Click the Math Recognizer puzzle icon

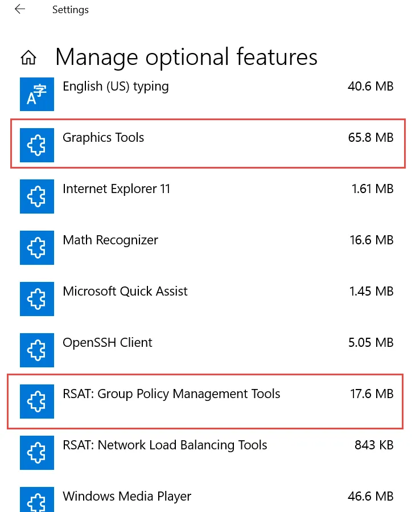(x=37, y=248)
